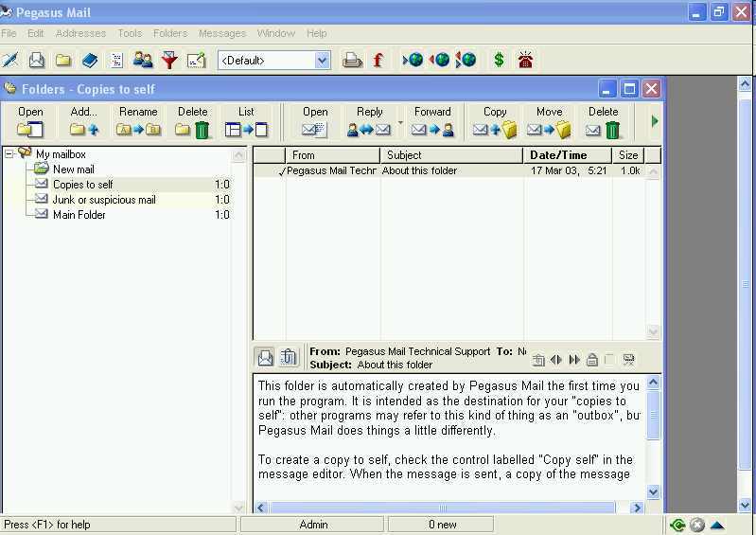
Task: Click the Add... folder button
Action: (84, 121)
